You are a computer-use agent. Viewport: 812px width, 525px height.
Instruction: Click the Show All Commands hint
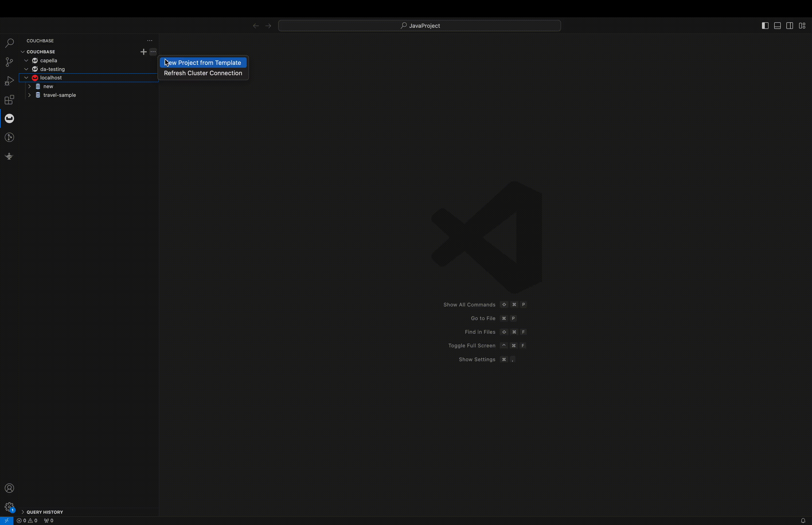[469, 305]
